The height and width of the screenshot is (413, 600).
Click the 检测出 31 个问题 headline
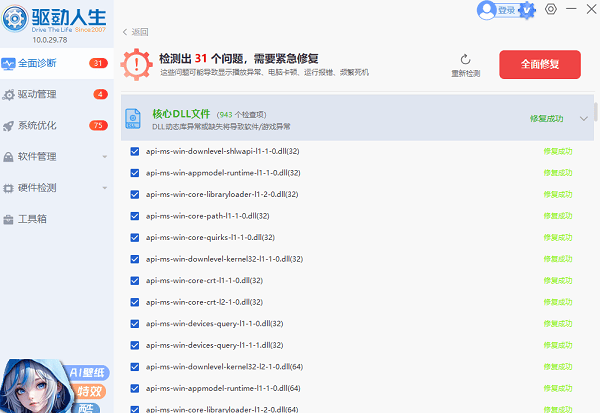coord(239,59)
